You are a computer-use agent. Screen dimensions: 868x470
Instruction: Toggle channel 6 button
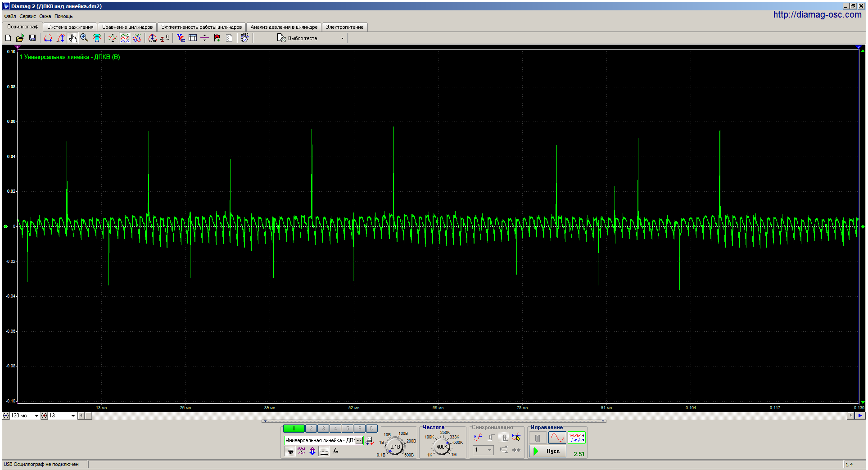(x=360, y=429)
